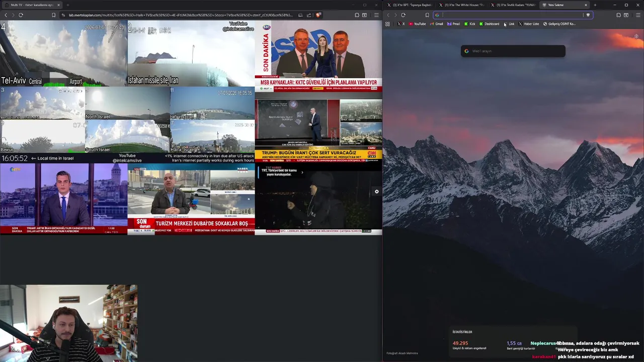This screenshot has height=362, width=644.
Task: Click the 49.295 blocked trackers statistic
Action: coord(468,345)
